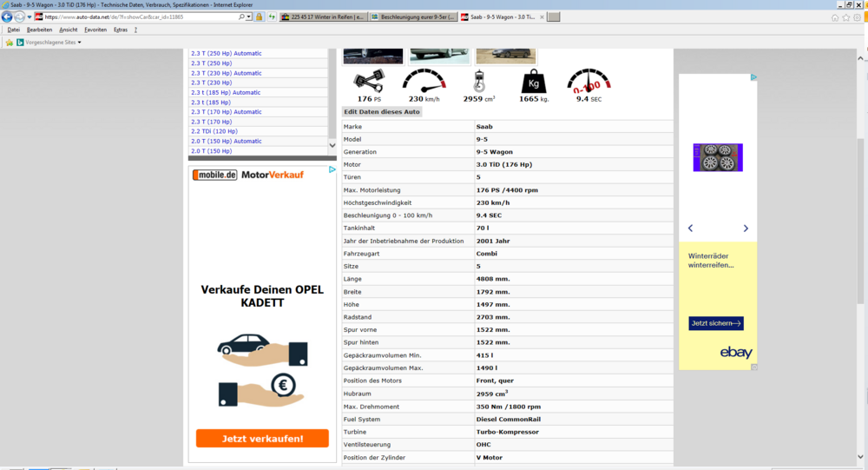Click the page scrollbar up arrow

tap(860, 58)
